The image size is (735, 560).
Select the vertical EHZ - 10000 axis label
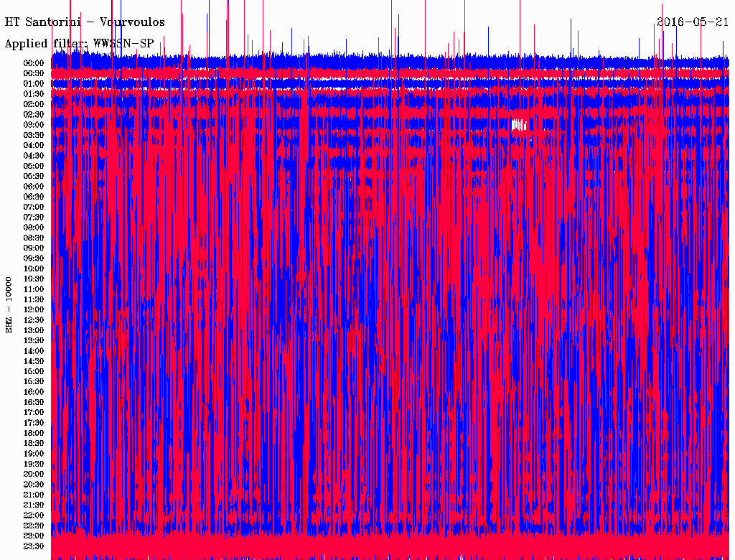[x=9, y=304]
